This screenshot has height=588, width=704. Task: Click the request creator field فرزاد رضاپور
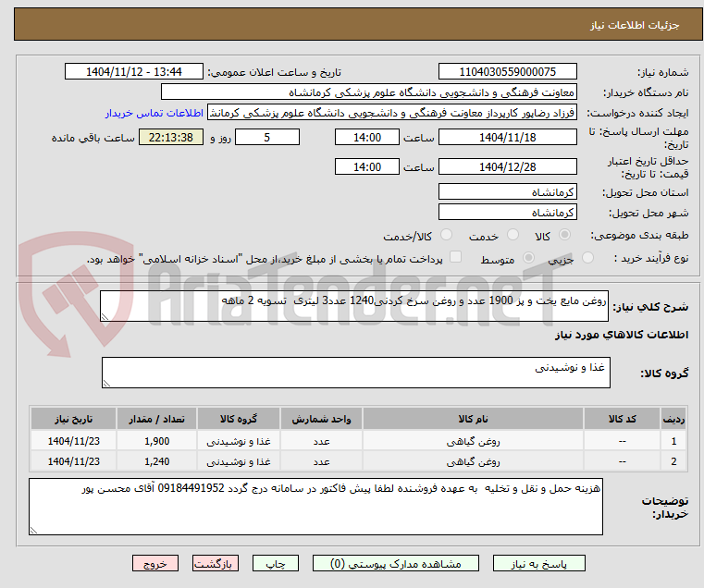[392, 113]
